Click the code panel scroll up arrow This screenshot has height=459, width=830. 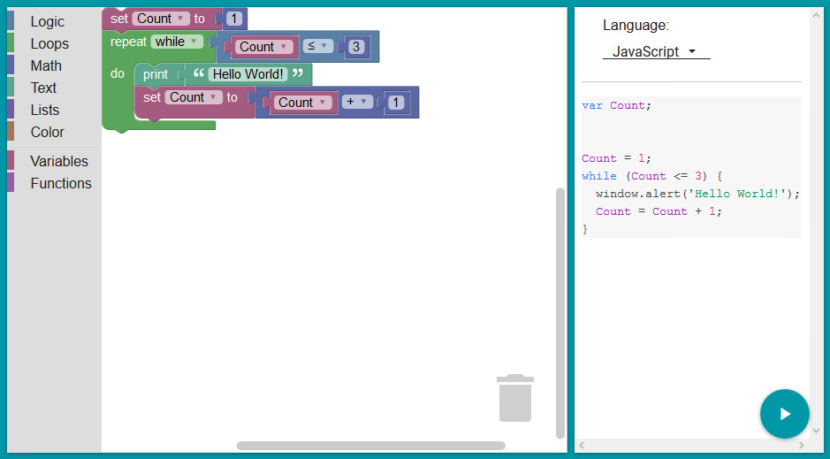tap(816, 15)
